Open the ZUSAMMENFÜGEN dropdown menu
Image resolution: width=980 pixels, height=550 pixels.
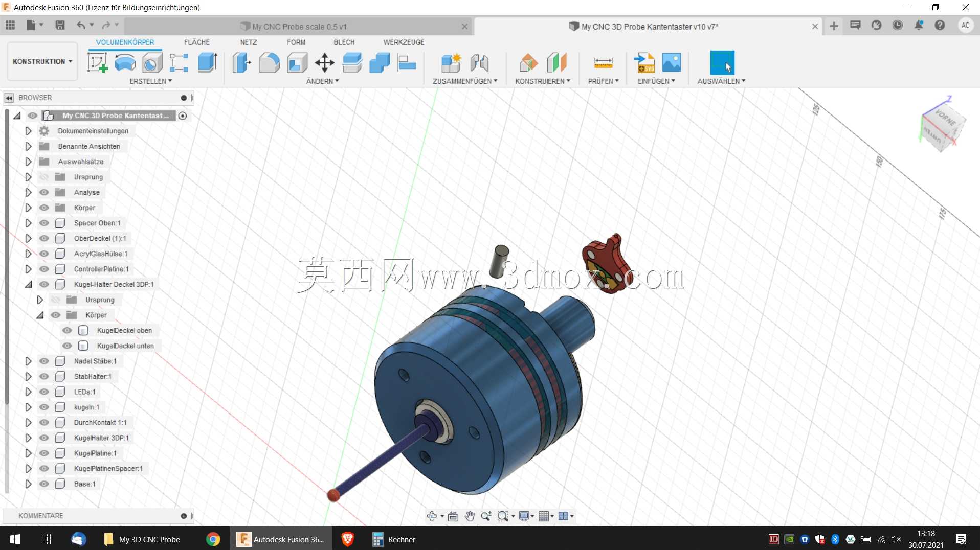tap(465, 81)
